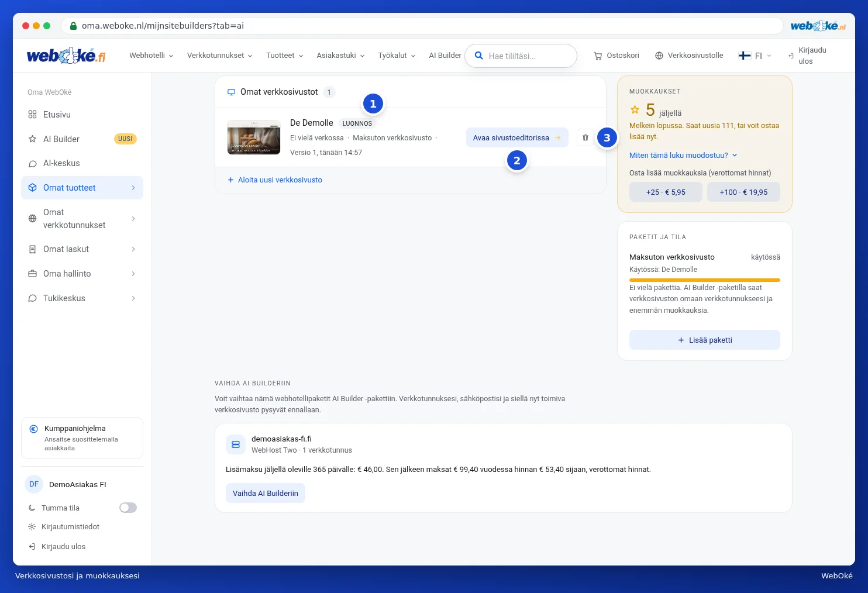Open the Webhotelli menu dropdown
This screenshot has width=868, height=593.
coord(151,56)
